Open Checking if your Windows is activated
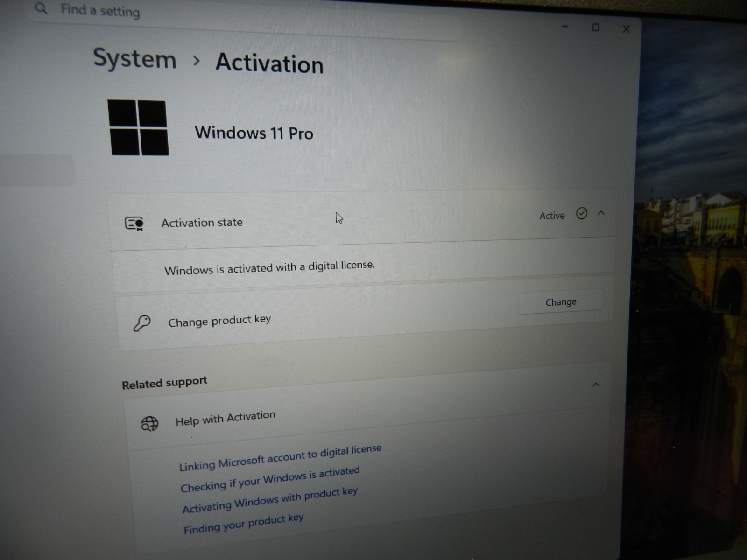Image resolution: width=747 pixels, height=560 pixels. pyautogui.click(x=270, y=479)
